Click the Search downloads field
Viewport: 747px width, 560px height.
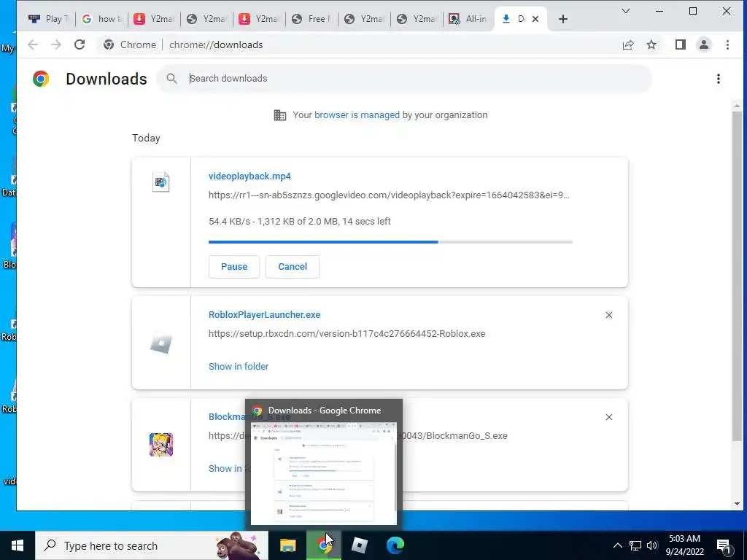point(404,79)
